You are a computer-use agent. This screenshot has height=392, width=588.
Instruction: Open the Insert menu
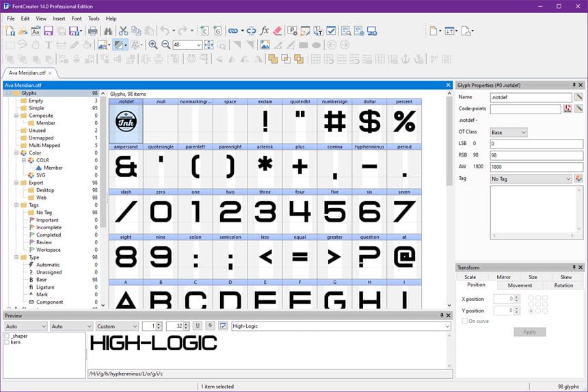(59, 18)
